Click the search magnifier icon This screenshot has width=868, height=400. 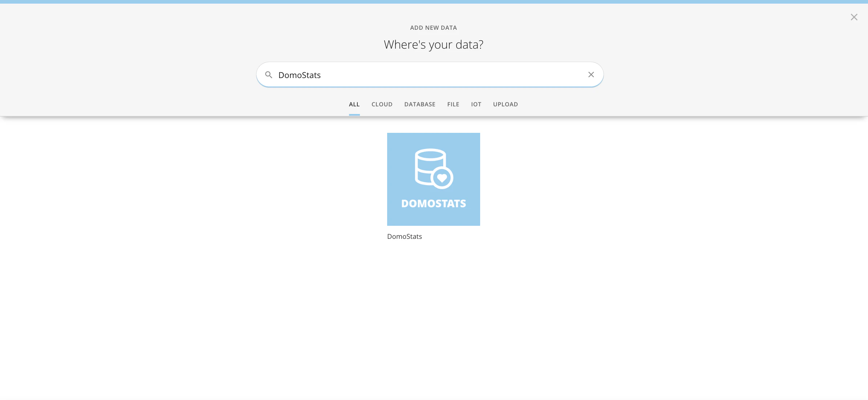coord(269,75)
